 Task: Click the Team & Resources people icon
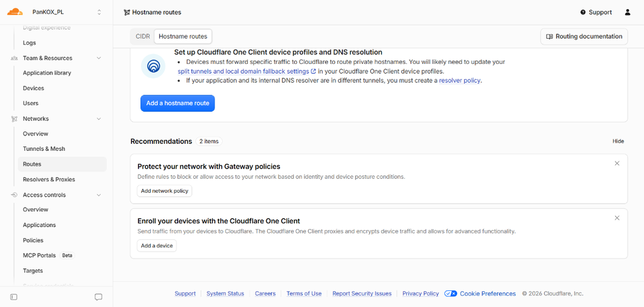pos(14,58)
